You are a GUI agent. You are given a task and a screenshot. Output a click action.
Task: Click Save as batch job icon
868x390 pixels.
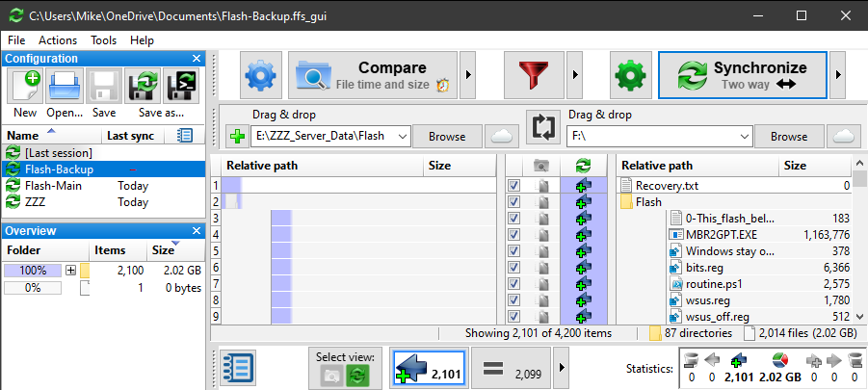pyautogui.click(x=181, y=86)
